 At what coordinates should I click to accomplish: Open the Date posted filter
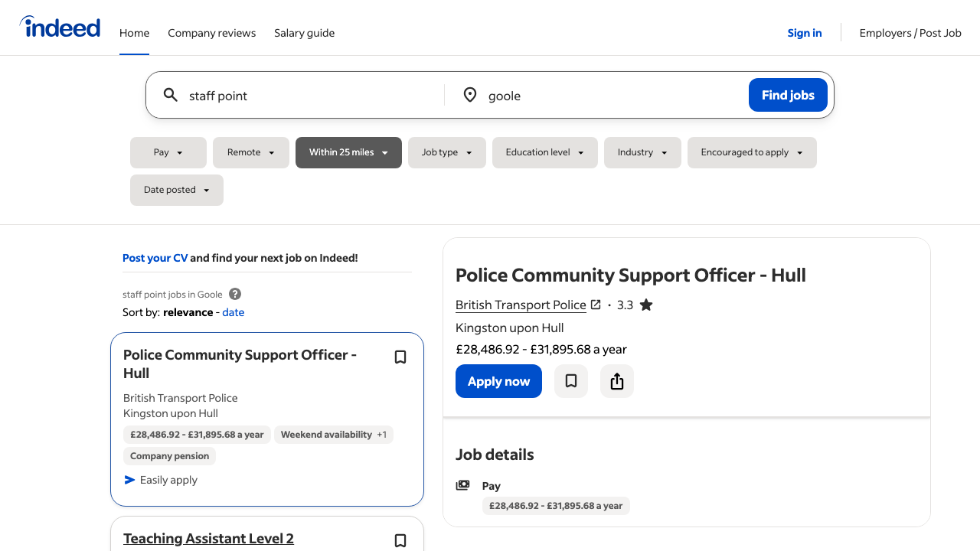click(177, 190)
